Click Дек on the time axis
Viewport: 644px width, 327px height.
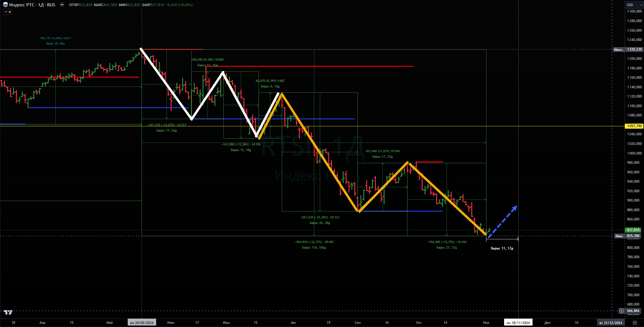point(547,323)
